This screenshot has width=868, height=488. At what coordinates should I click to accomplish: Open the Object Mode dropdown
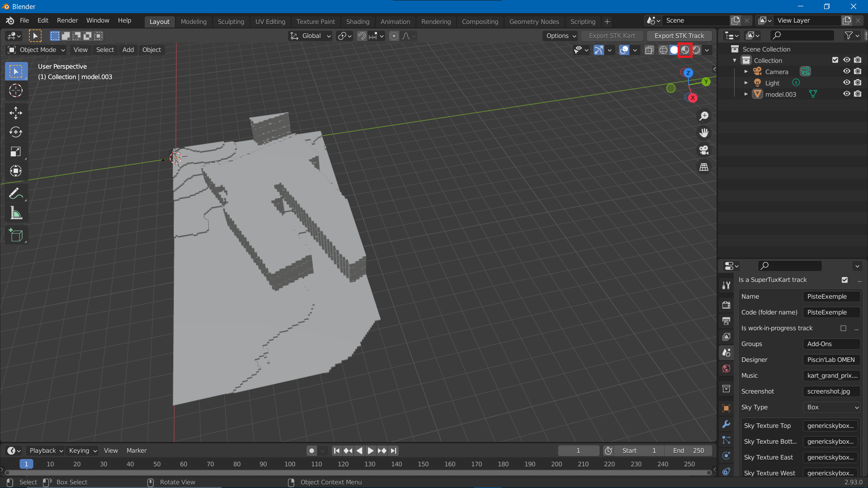[x=37, y=50]
